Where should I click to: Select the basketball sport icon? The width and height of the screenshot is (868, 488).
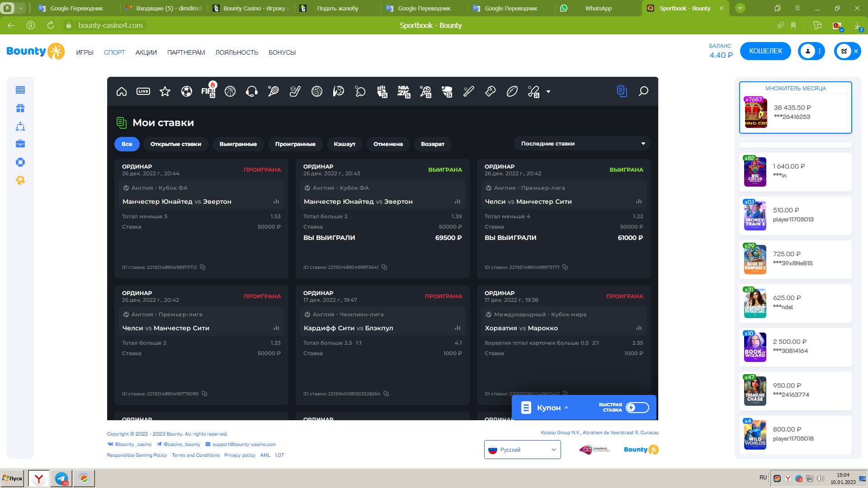230,92
